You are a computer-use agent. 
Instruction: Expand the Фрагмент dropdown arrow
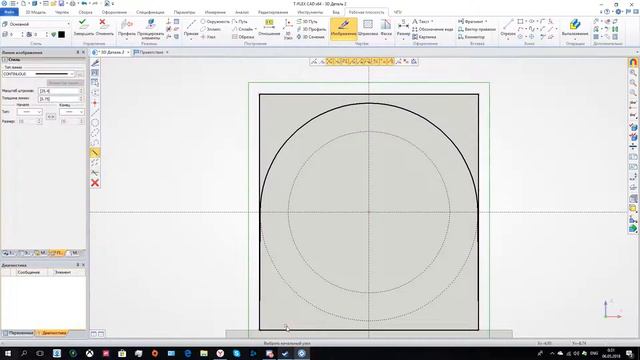[486, 21]
